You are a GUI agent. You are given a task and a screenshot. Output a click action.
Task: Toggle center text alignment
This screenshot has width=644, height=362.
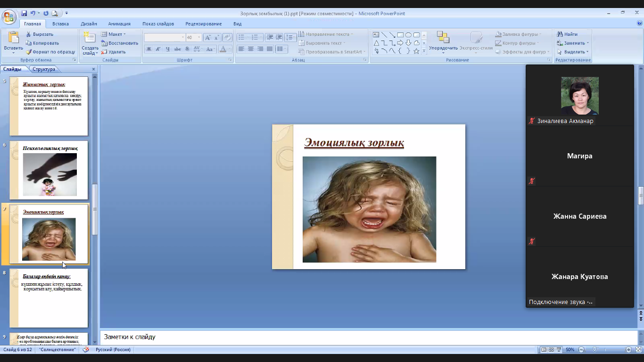(251, 49)
